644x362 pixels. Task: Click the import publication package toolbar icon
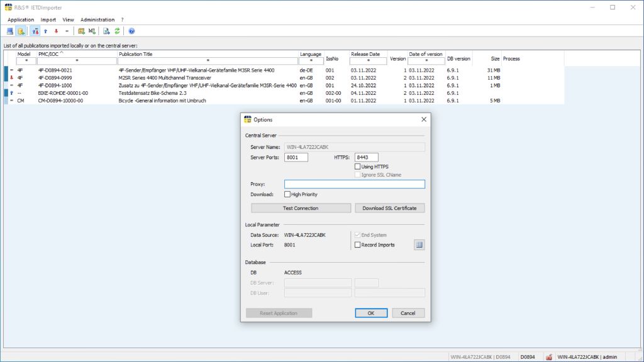(x=81, y=31)
